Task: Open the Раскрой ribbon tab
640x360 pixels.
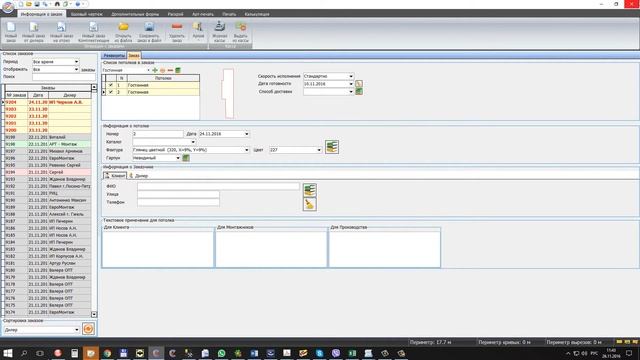Action: tap(176, 14)
